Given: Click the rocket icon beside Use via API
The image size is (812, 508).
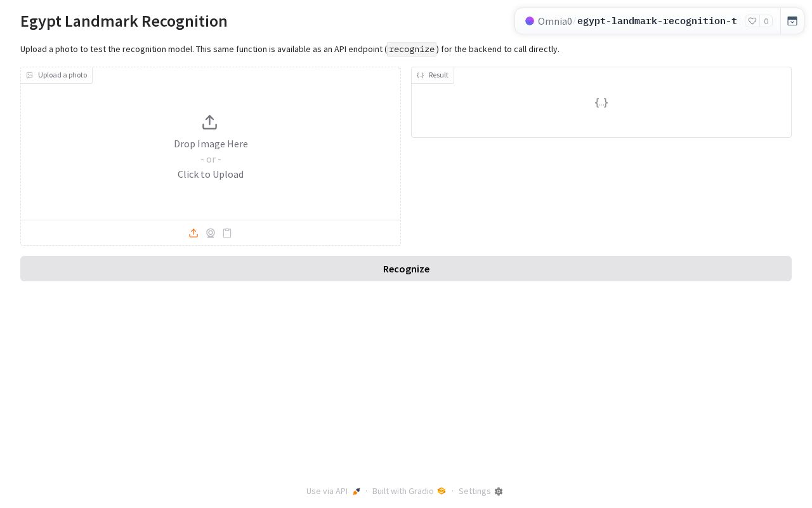Looking at the screenshot, I should point(357,491).
